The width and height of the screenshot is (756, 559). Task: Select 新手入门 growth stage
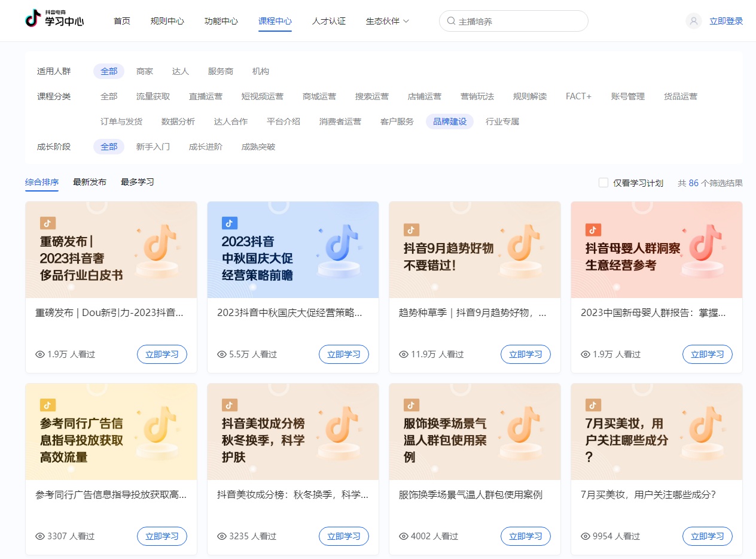[153, 147]
